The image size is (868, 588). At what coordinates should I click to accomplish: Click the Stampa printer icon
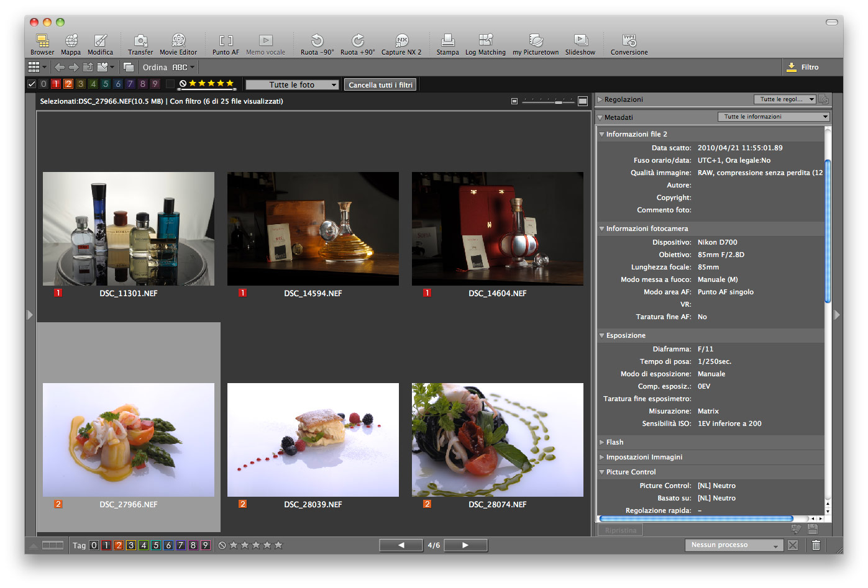point(447,41)
